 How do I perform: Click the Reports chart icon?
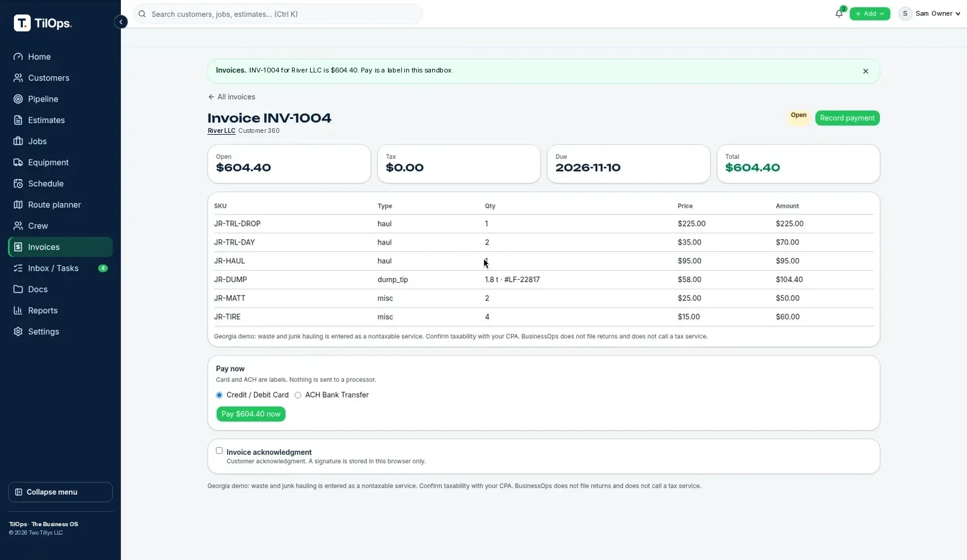coord(18,311)
